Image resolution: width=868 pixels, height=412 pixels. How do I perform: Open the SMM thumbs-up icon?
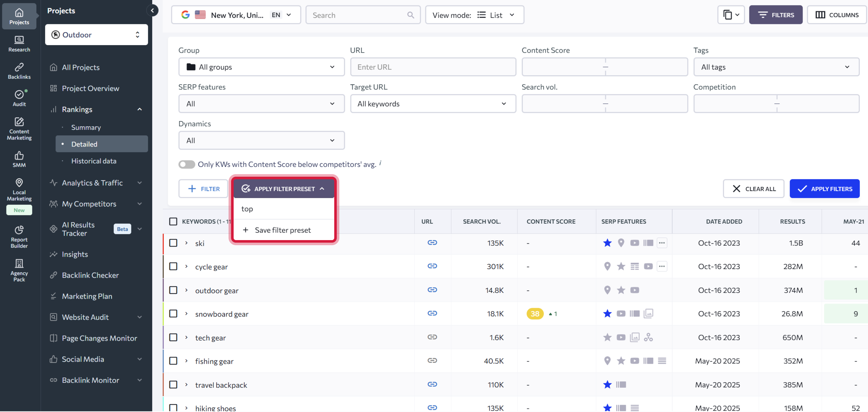19,155
